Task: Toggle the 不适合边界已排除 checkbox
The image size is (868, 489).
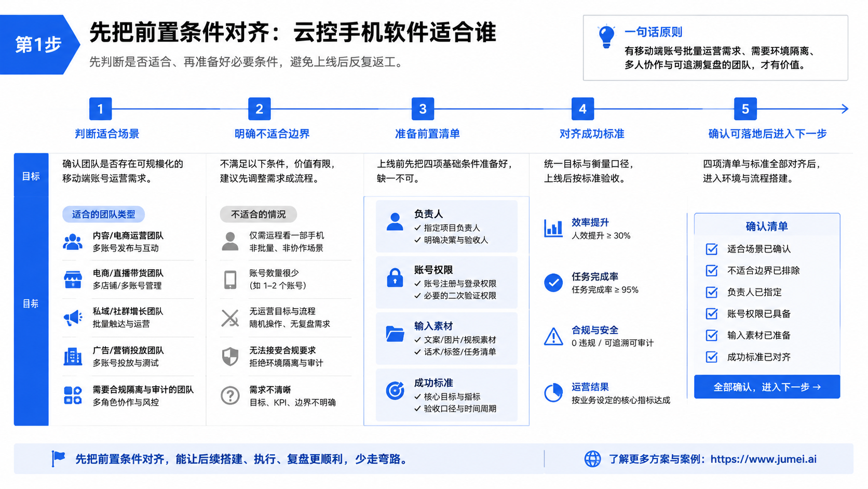Action: [712, 271]
